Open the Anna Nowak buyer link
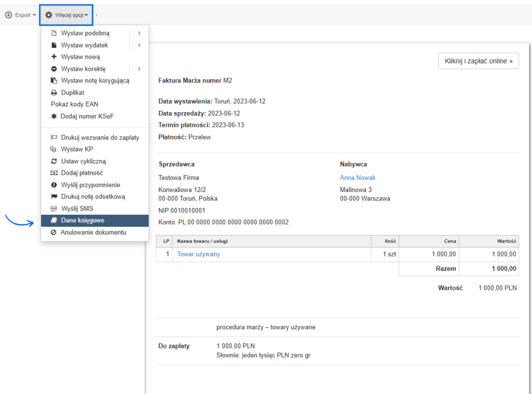Screen dimensions: 532x394 [x=358, y=178]
